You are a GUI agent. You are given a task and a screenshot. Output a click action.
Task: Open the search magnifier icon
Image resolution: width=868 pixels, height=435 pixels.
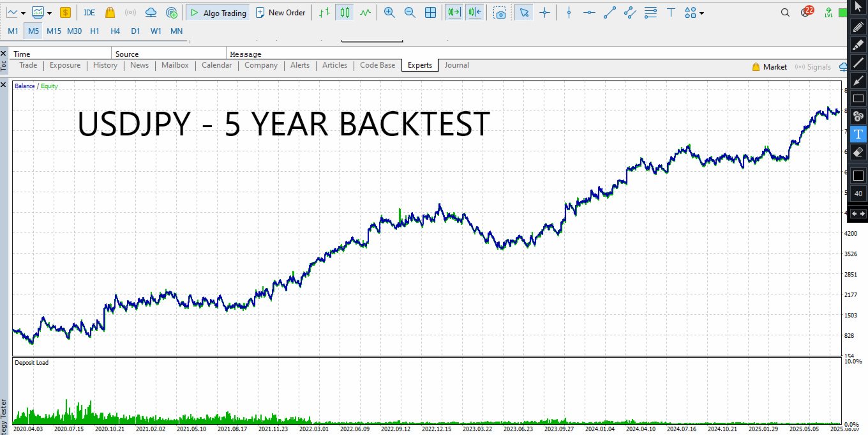coord(785,12)
